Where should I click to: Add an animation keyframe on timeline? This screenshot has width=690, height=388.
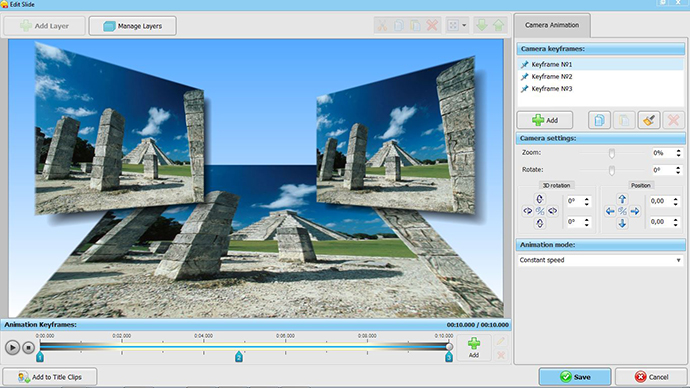473,348
